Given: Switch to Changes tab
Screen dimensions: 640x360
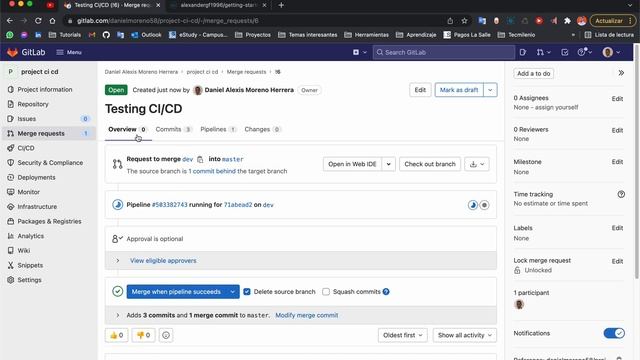Looking at the screenshot, I should tap(262, 129).
